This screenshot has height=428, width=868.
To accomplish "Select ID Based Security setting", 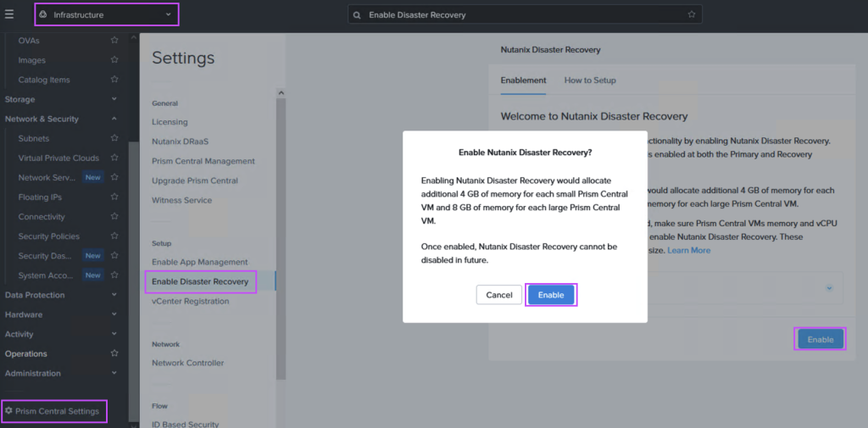I will coord(185,424).
